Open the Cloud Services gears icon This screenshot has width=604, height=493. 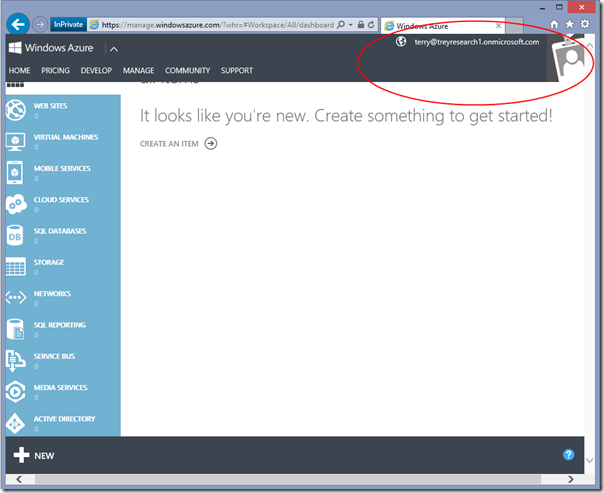[16, 204]
